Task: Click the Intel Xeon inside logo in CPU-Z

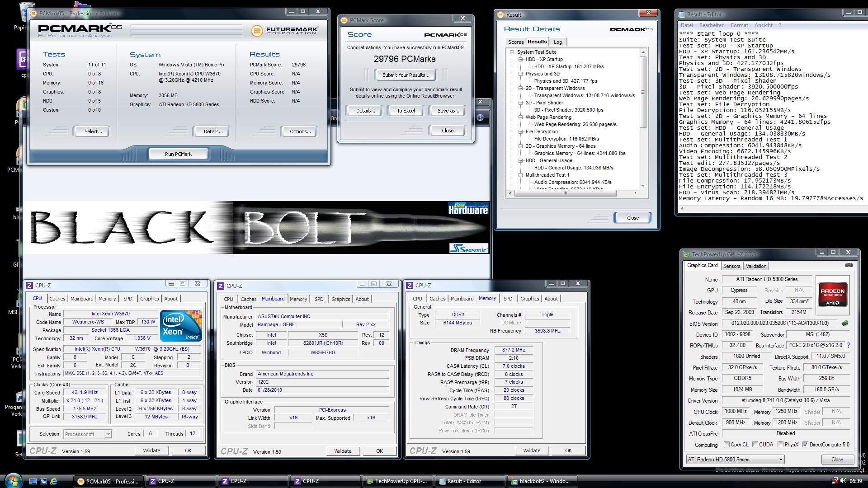Action: click(x=180, y=326)
